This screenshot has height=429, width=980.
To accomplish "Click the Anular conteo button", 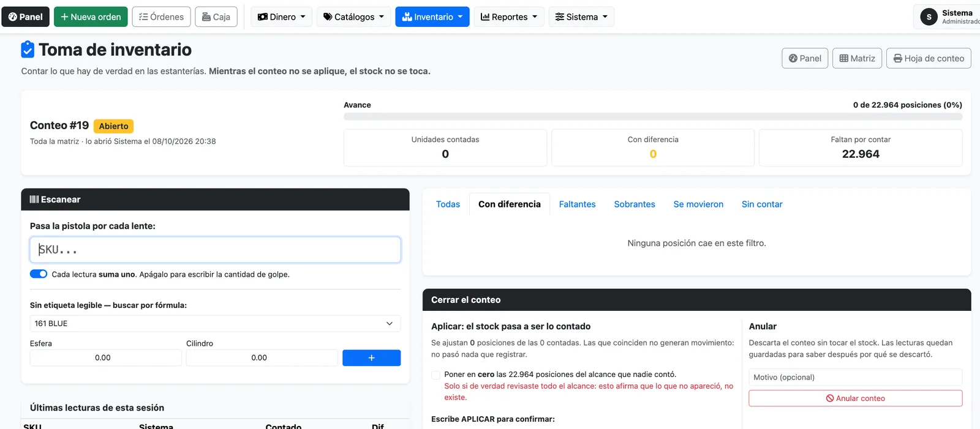I will [x=855, y=398].
